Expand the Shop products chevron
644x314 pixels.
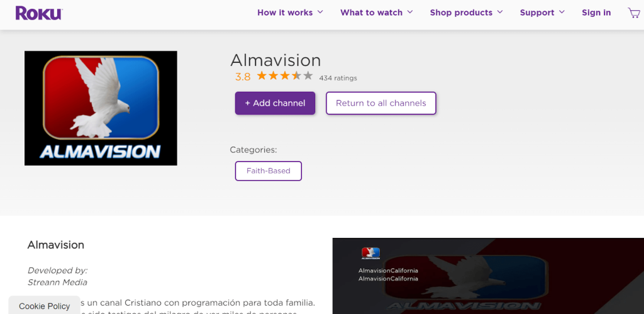pos(500,12)
